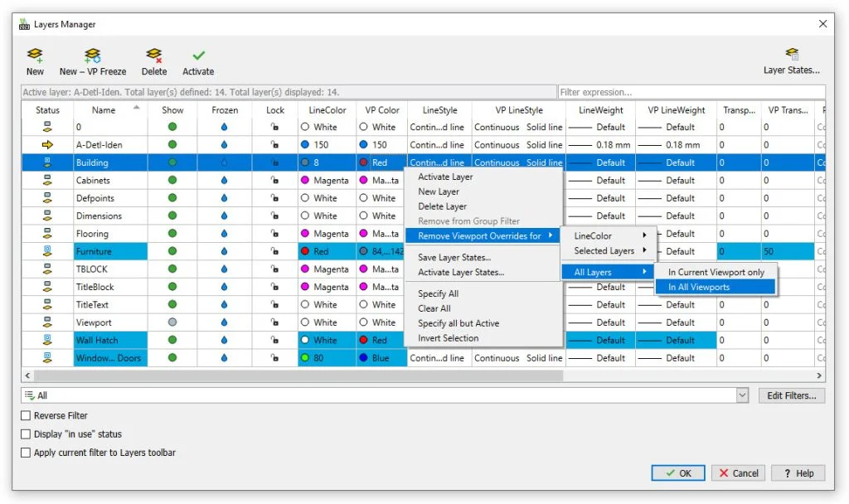849x504 pixels.
Task: Open the All filter dropdown
Action: coord(742,396)
